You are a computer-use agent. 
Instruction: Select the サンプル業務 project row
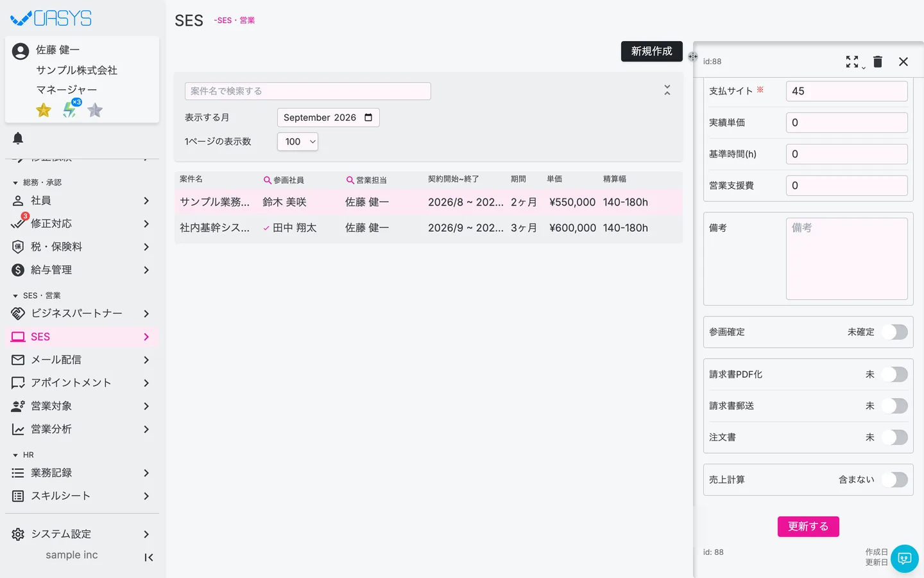(x=429, y=202)
